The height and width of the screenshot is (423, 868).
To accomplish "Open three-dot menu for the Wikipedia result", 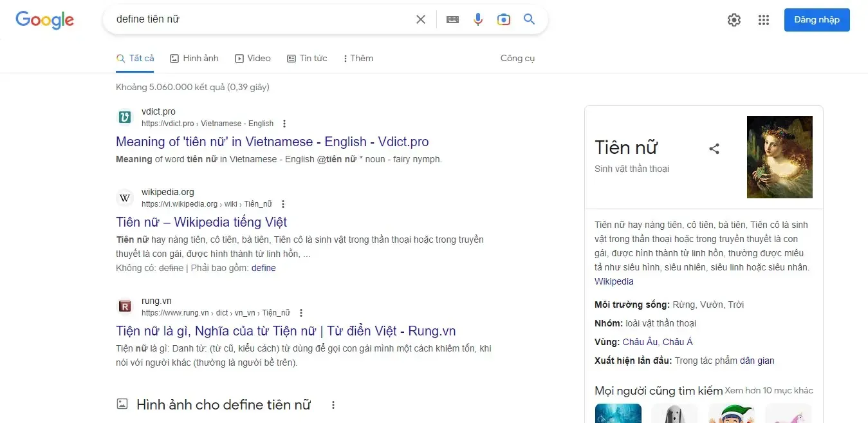I will coord(282,203).
